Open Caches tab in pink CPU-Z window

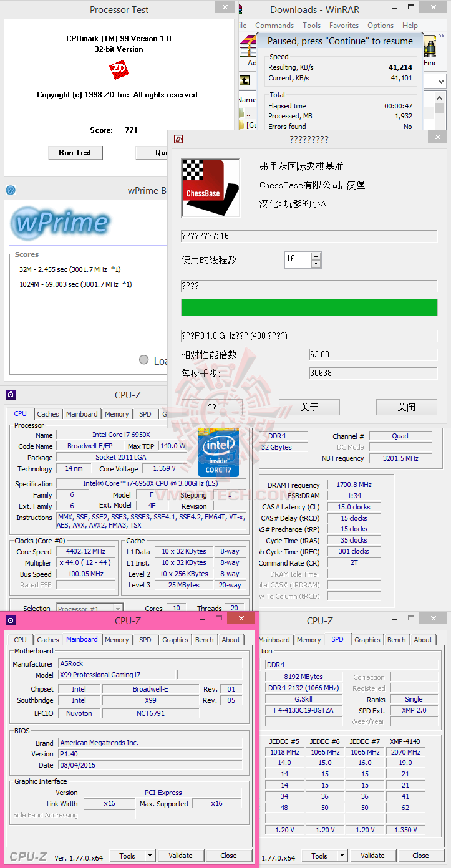coord(48,640)
